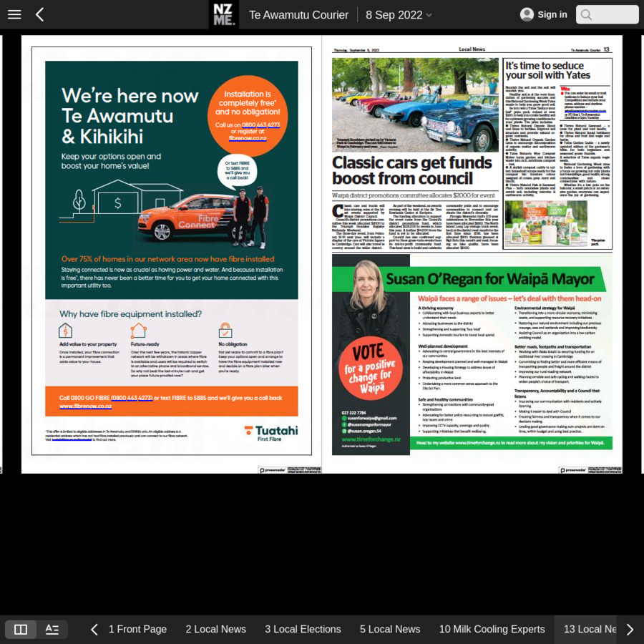Go back using the top-left arrow
644x644 pixels.
pos(39,14)
